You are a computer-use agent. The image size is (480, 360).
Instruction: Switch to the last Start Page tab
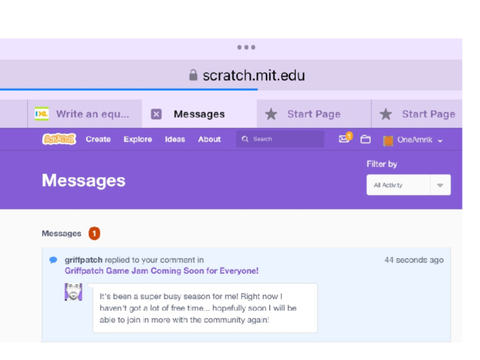point(417,114)
